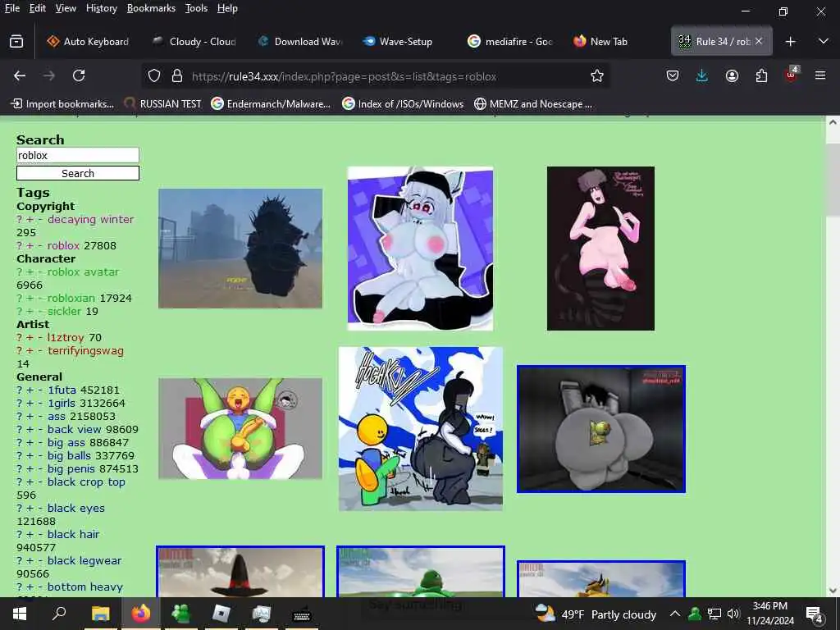Open the Firefox hamburger application menu

820,76
